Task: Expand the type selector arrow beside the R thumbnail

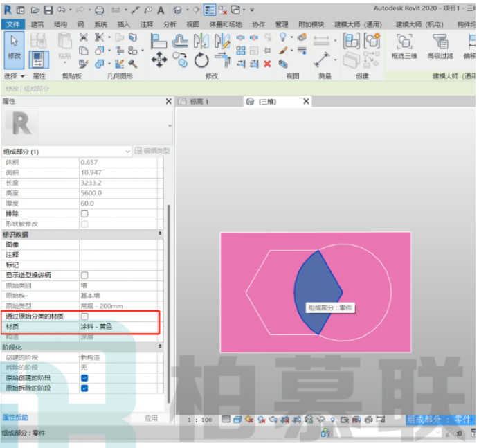Action: pos(170,125)
